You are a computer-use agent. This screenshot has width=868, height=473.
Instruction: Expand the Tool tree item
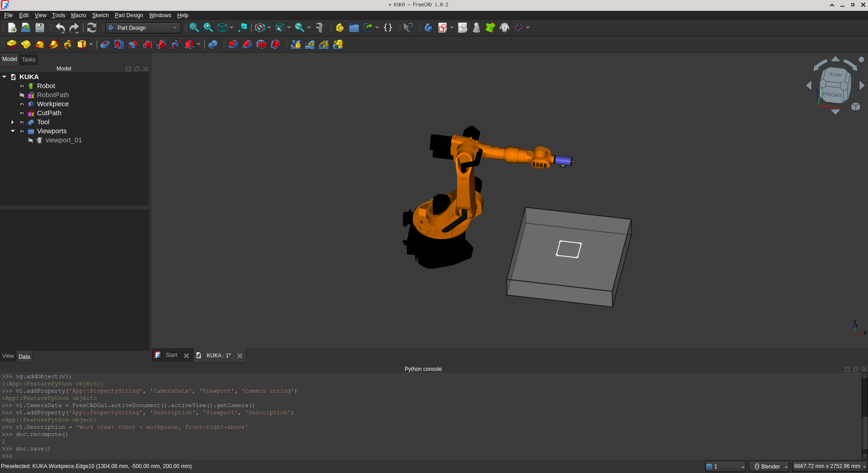[13, 122]
